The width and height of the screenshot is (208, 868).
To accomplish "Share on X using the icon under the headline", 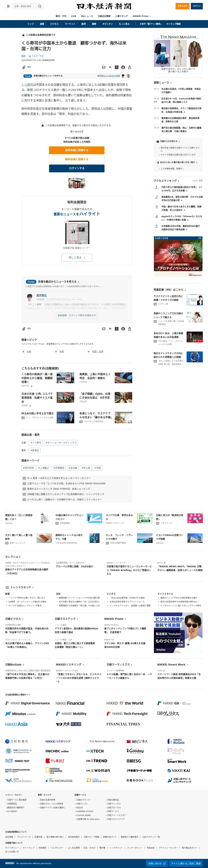I will click(116, 67).
